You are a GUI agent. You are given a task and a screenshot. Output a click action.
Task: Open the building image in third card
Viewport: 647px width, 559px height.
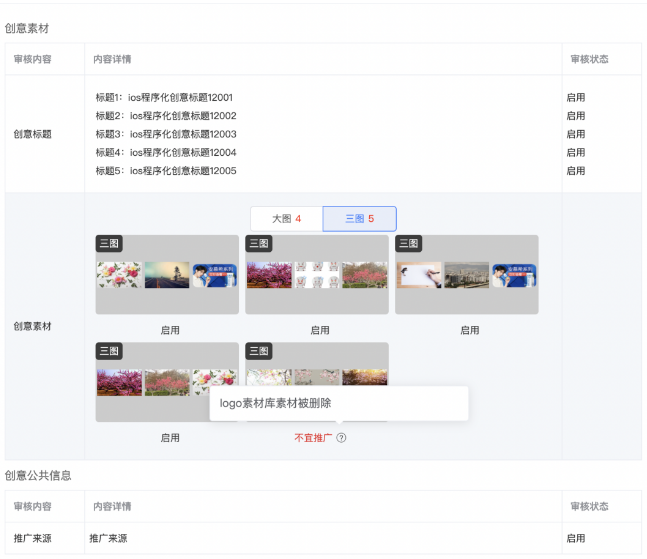click(466, 275)
